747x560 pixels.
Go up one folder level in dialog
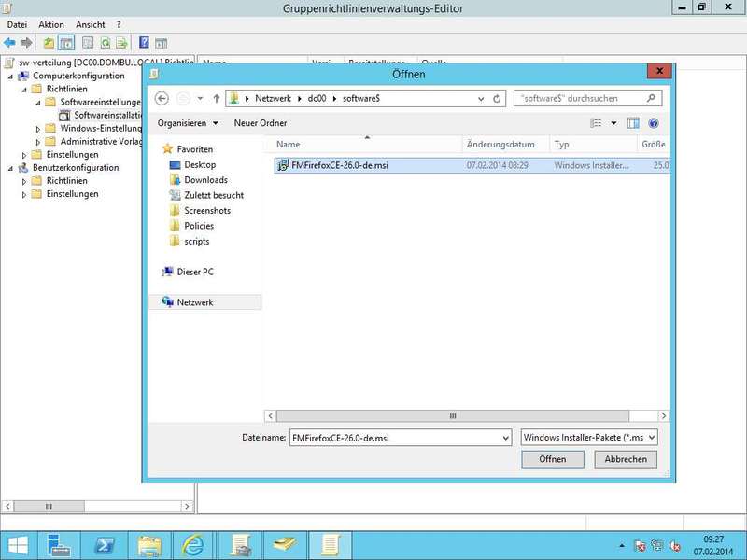tap(217, 98)
